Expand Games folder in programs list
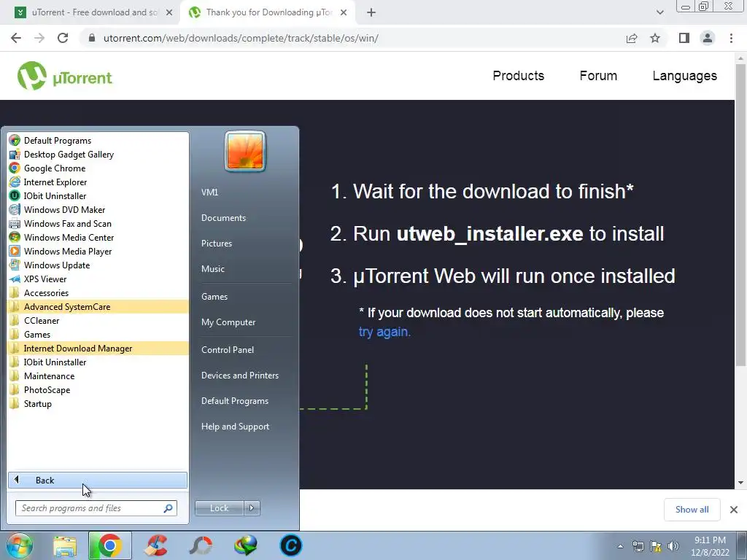747x560 pixels. 98,334
